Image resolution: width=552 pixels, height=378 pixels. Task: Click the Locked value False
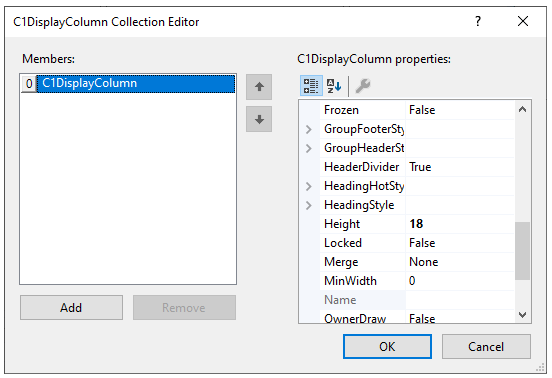point(422,243)
